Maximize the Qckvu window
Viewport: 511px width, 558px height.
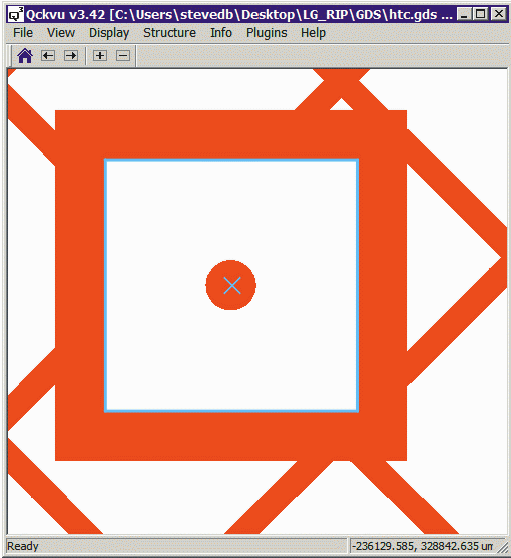click(x=481, y=14)
